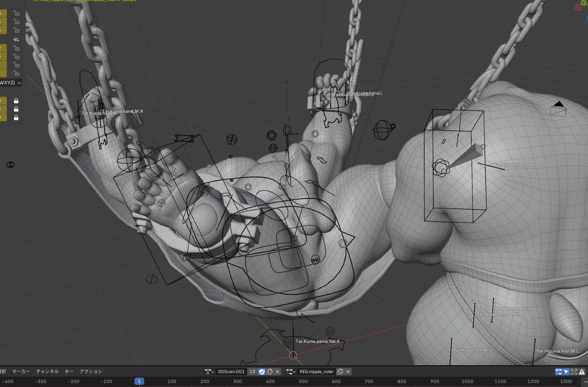The image size is (588, 387).
Task: Open the マーカー menu
Action: coord(21,371)
